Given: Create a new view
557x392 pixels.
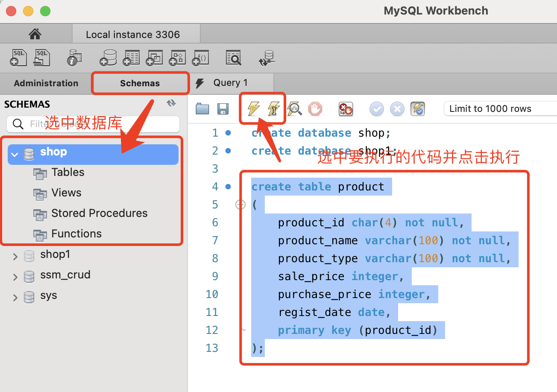Looking at the screenshot, I should 154,58.
